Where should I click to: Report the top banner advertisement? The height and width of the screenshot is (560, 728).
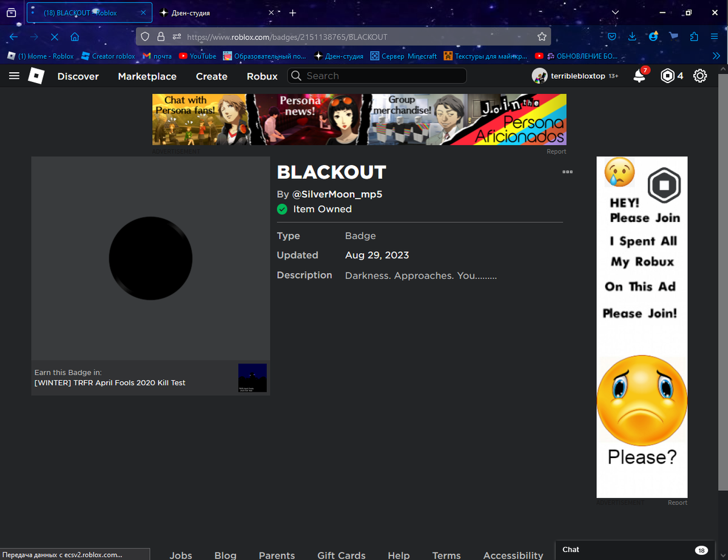click(x=556, y=152)
